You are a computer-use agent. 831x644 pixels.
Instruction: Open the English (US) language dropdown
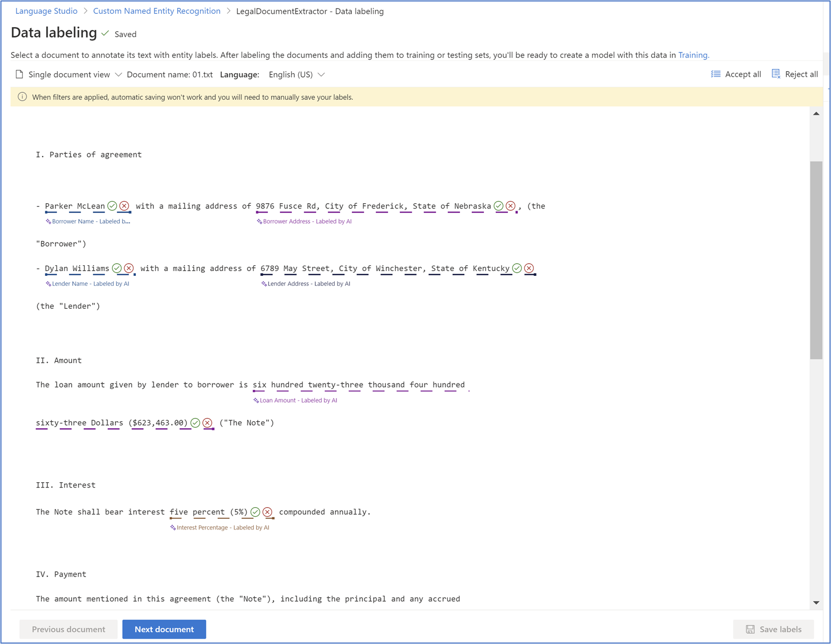[x=297, y=75]
